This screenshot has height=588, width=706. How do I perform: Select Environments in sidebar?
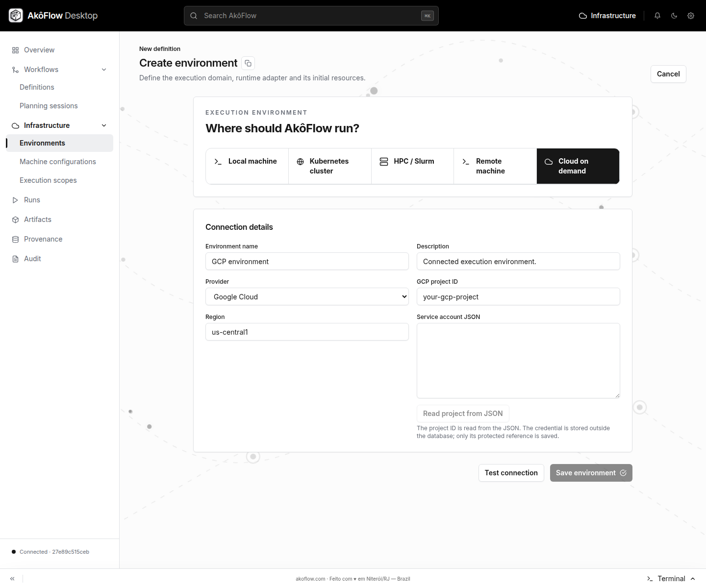59,143
